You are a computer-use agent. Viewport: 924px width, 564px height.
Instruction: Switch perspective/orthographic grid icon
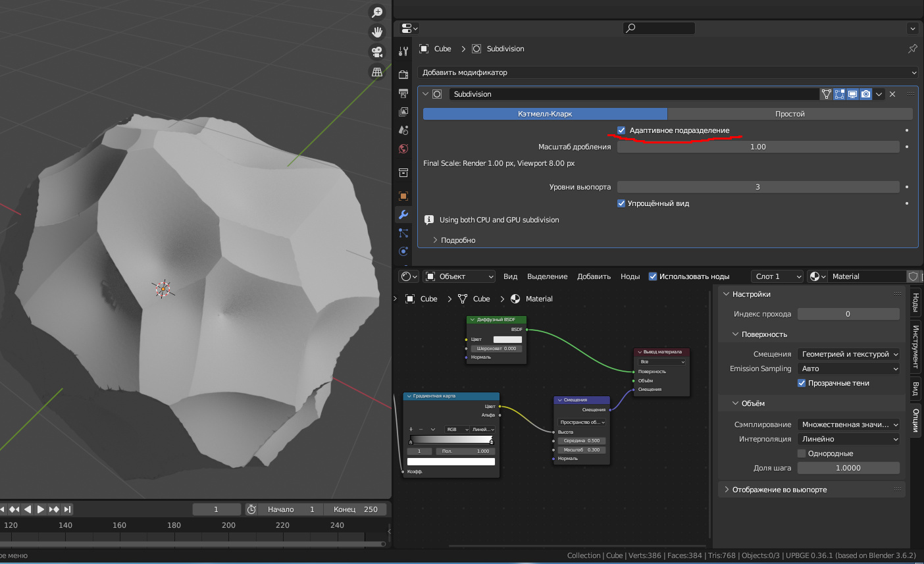[x=377, y=72]
